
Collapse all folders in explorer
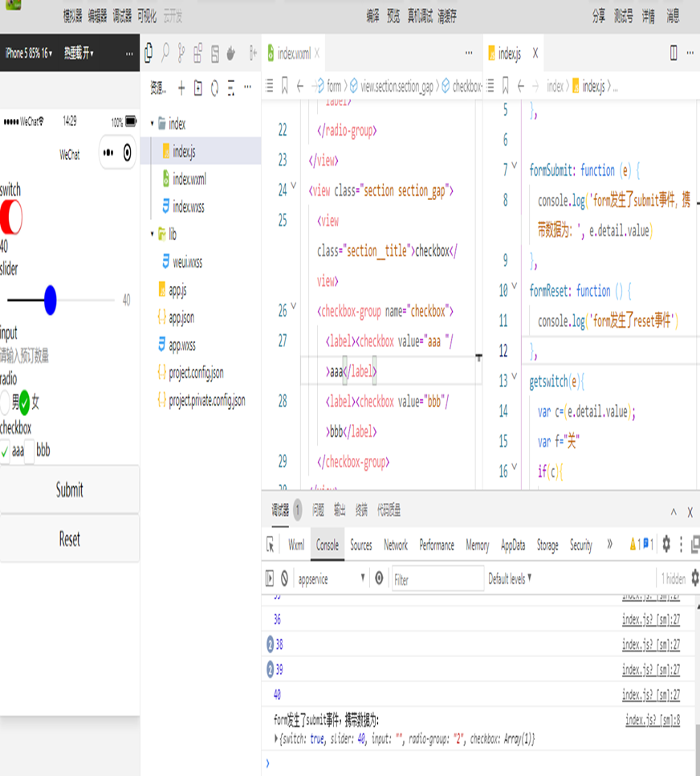click(x=231, y=88)
